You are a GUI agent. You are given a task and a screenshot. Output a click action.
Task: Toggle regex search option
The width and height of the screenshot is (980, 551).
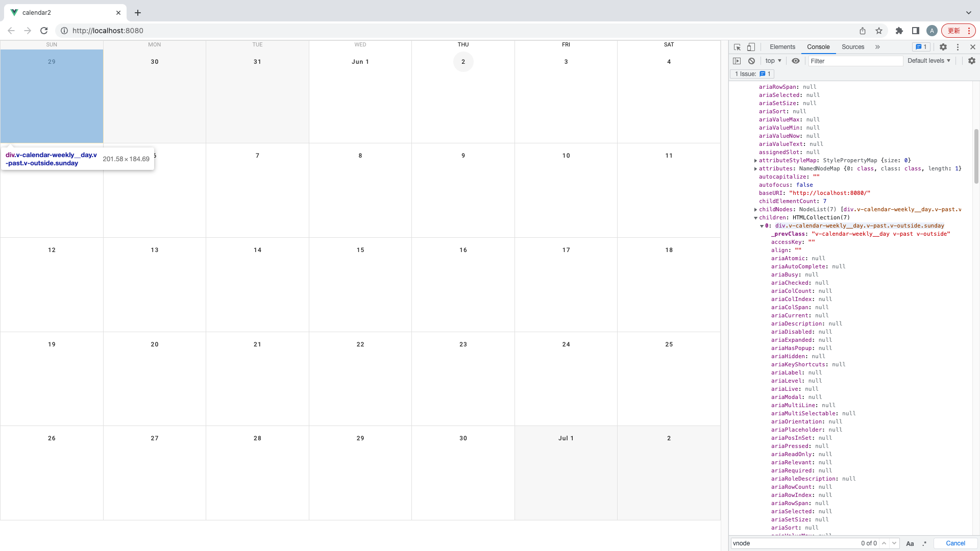click(924, 543)
